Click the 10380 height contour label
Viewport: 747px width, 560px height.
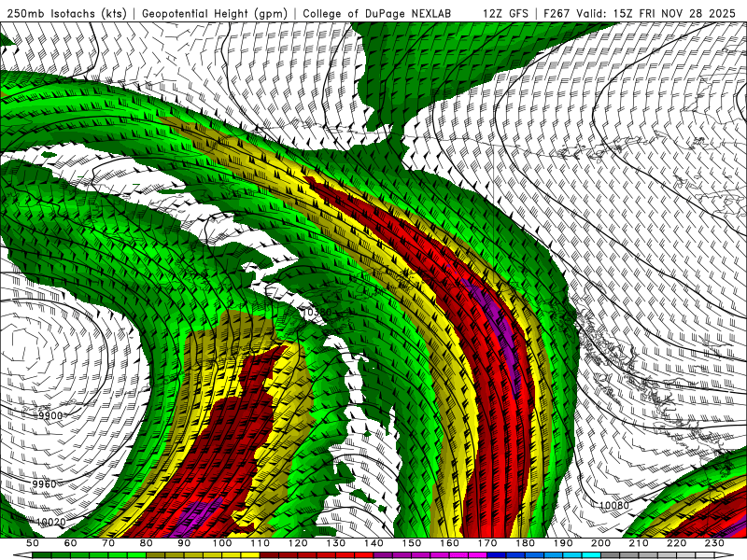pyautogui.click(x=317, y=313)
